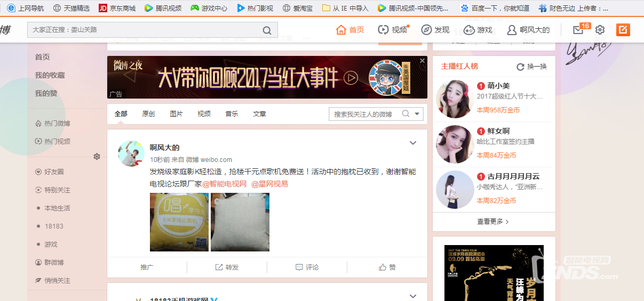
Task: Open 群微博 in the left sidebar
Action: (x=49, y=263)
